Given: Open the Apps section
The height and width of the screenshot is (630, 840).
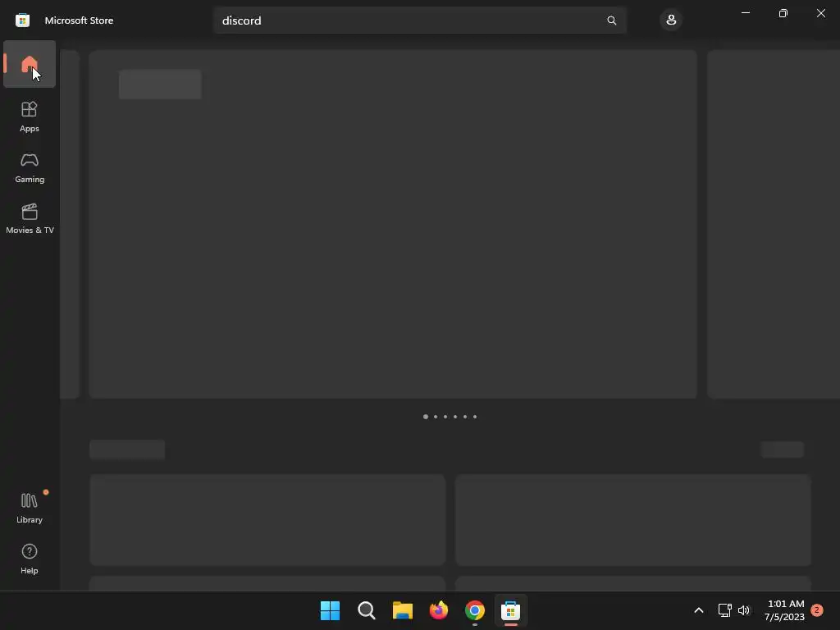Looking at the screenshot, I should click(x=30, y=116).
